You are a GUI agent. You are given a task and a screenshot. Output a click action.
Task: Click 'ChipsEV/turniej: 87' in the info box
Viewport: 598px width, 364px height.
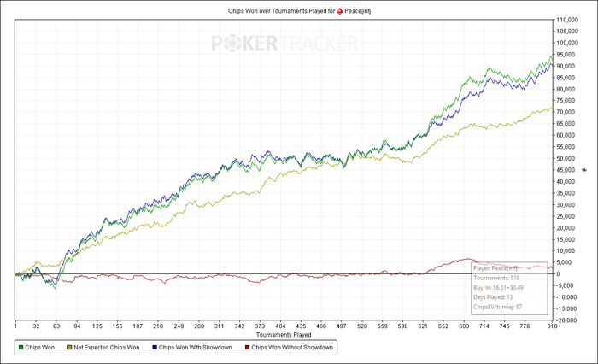click(498, 307)
